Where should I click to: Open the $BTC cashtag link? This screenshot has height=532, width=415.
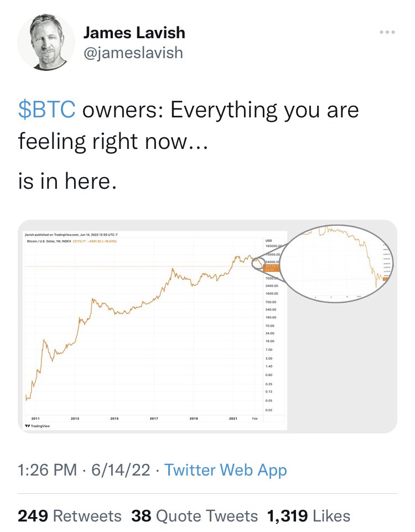(47, 110)
